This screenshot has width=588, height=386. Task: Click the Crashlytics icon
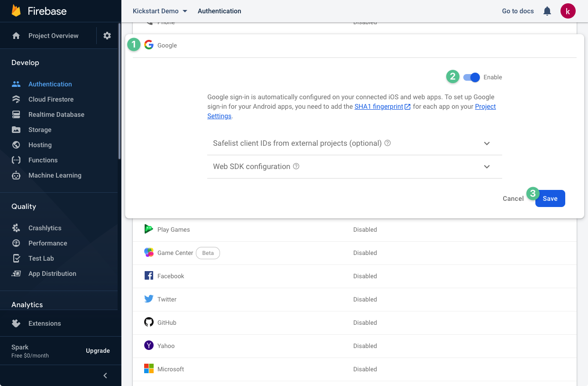click(x=16, y=228)
